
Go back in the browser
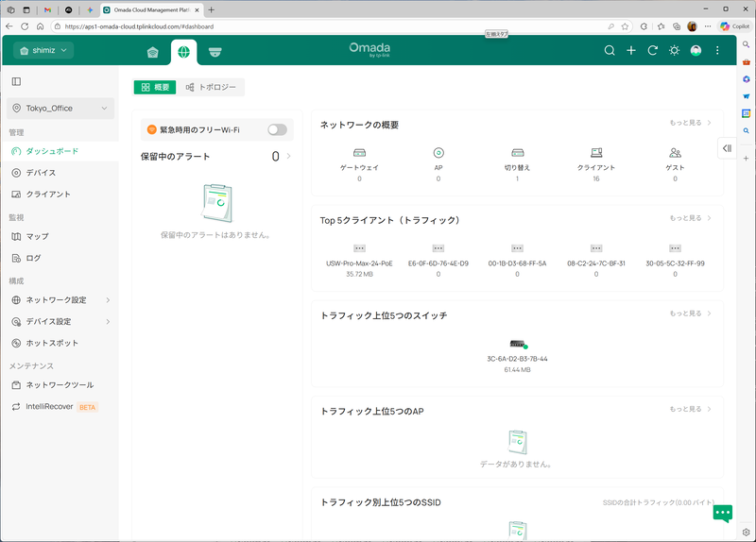pos(9,26)
